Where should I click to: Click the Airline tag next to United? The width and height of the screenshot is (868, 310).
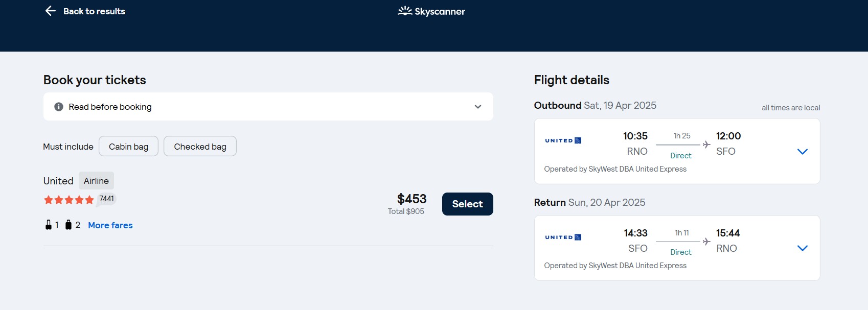tap(96, 181)
